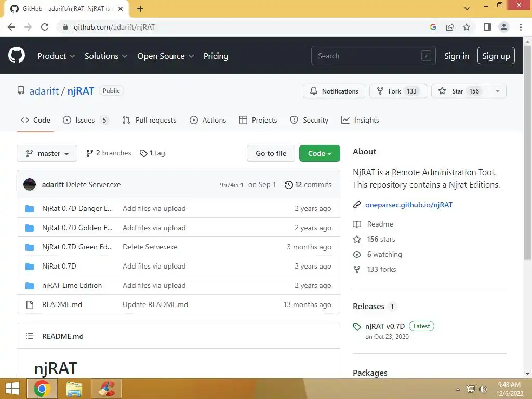
Task: Reload the page with refresh icon
Action: [45, 27]
